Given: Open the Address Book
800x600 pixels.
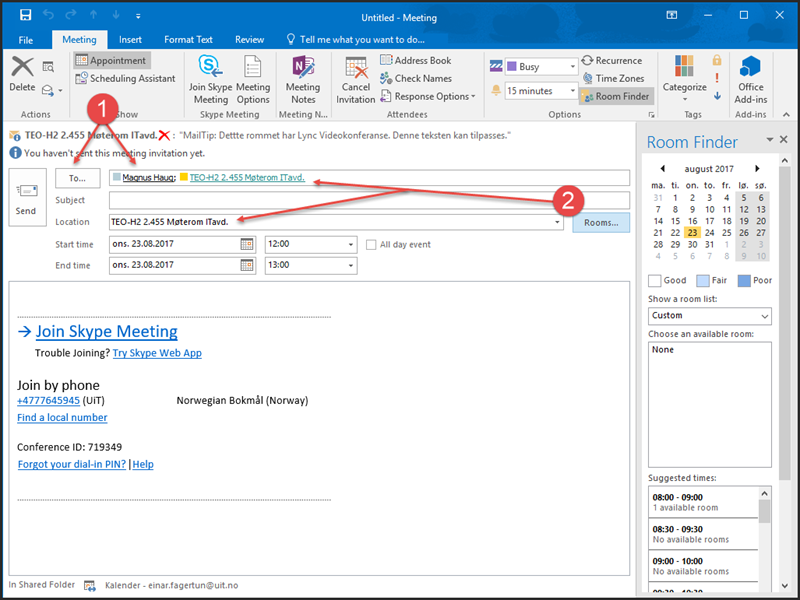Looking at the screenshot, I should [414, 61].
